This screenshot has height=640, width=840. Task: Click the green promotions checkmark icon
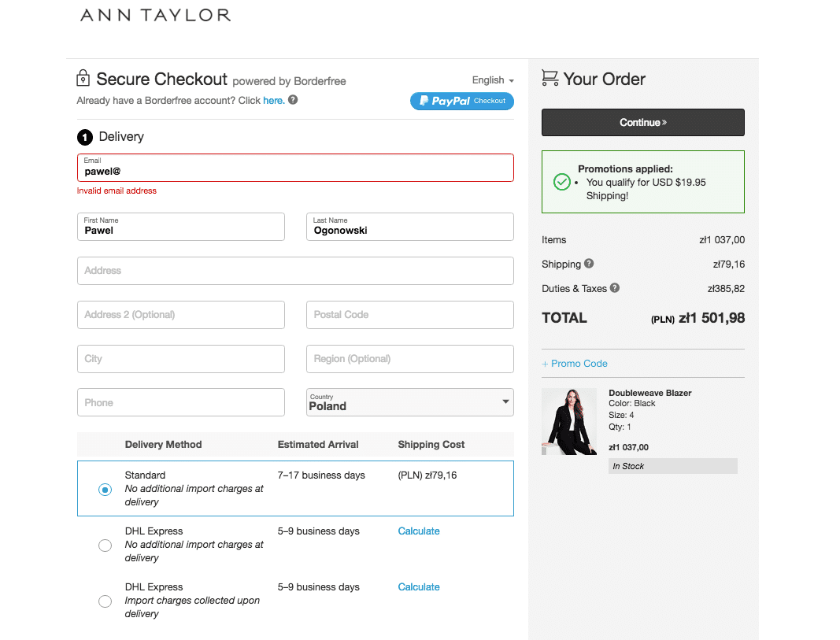pos(562,182)
